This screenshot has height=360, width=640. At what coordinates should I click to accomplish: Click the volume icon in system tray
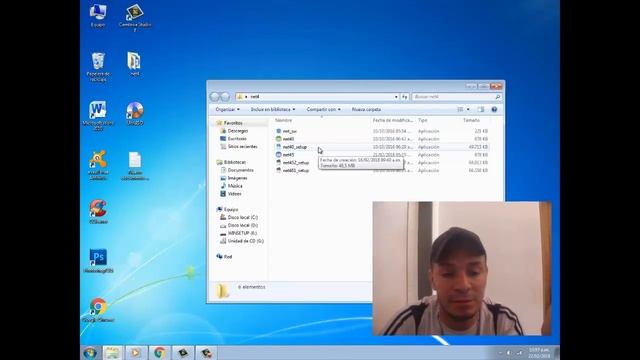(x=509, y=353)
